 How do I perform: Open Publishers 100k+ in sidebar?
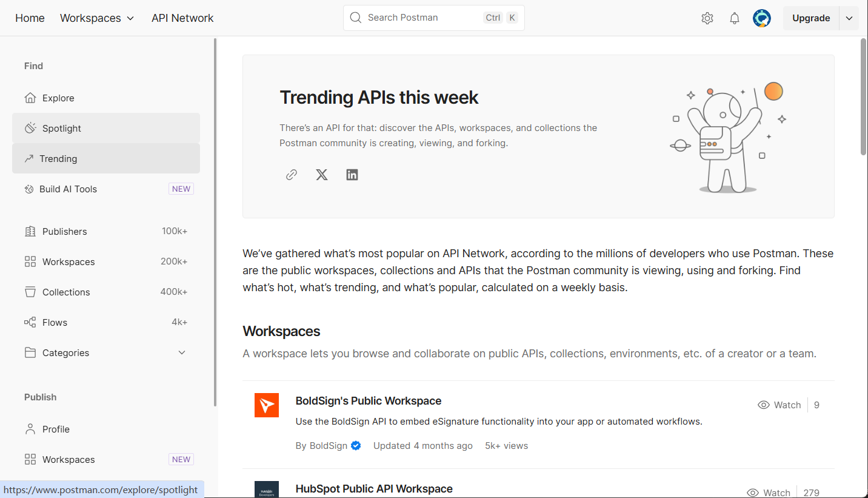click(x=106, y=231)
